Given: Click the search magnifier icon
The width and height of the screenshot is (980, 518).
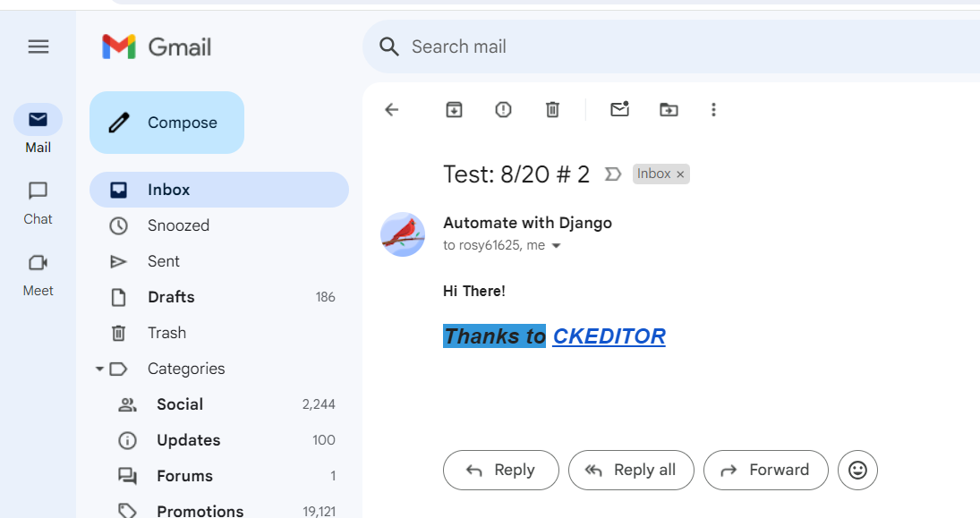Looking at the screenshot, I should [388, 47].
